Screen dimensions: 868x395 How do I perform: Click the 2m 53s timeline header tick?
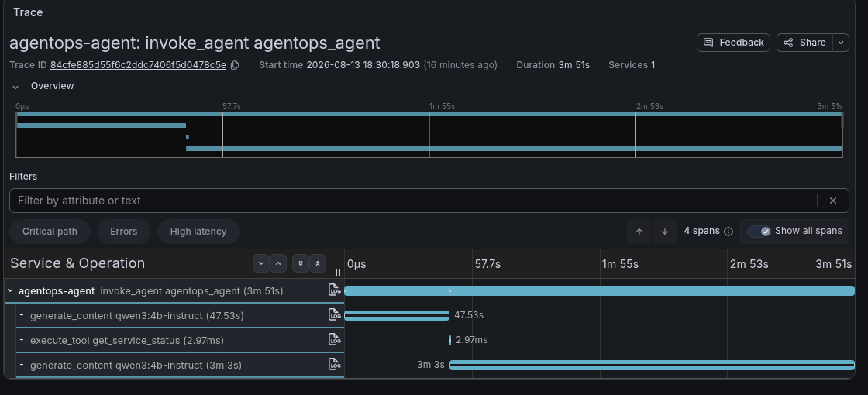coord(749,264)
